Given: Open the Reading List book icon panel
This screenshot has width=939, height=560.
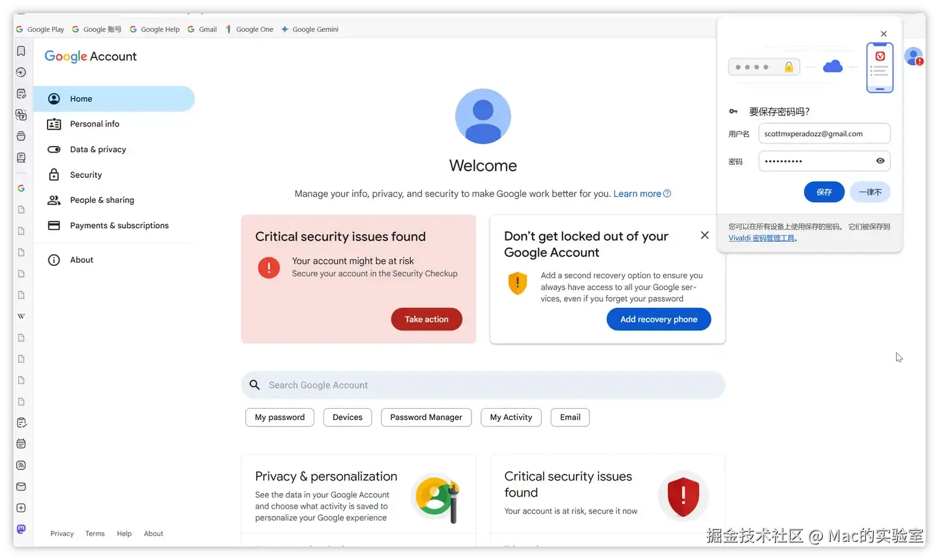Looking at the screenshot, I should (x=21, y=158).
